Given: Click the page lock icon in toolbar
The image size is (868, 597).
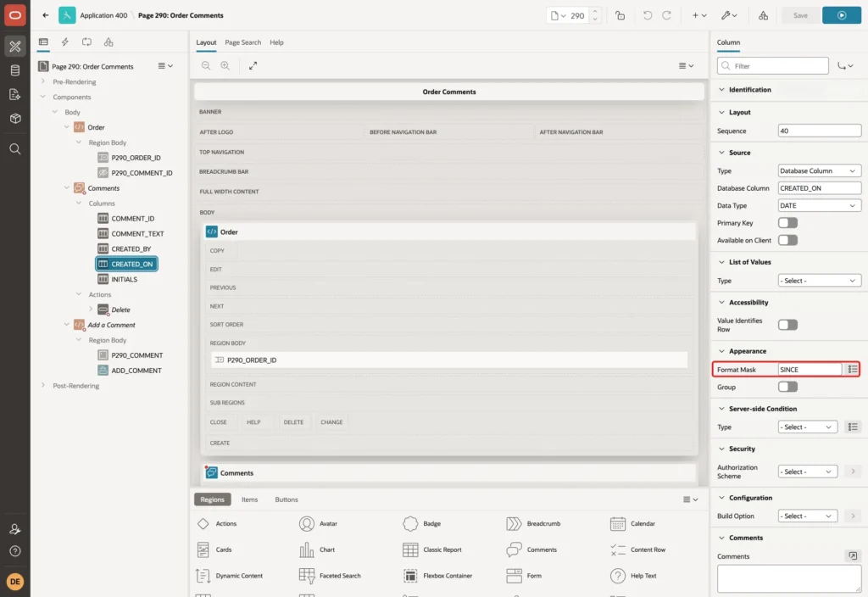Looking at the screenshot, I should tap(620, 15).
